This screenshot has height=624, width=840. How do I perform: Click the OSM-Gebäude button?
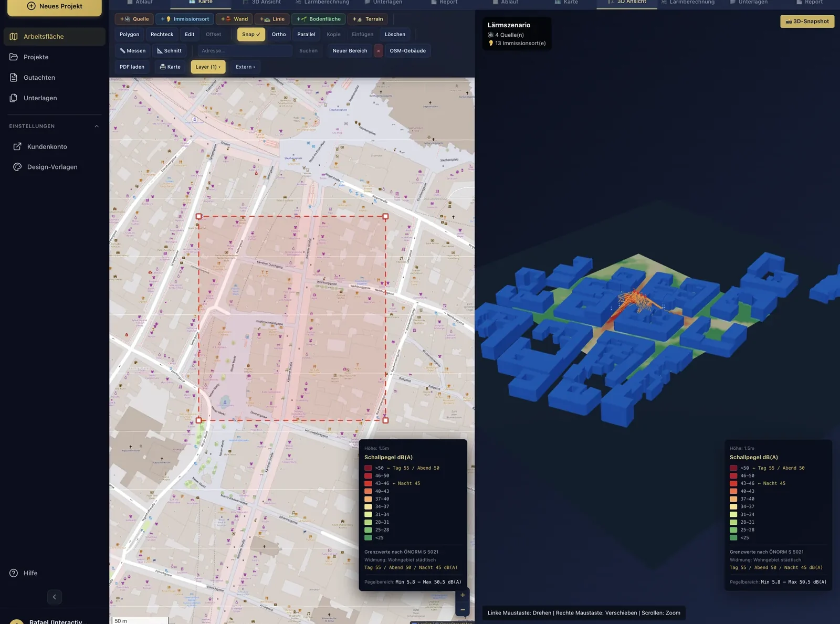(407, 51)
